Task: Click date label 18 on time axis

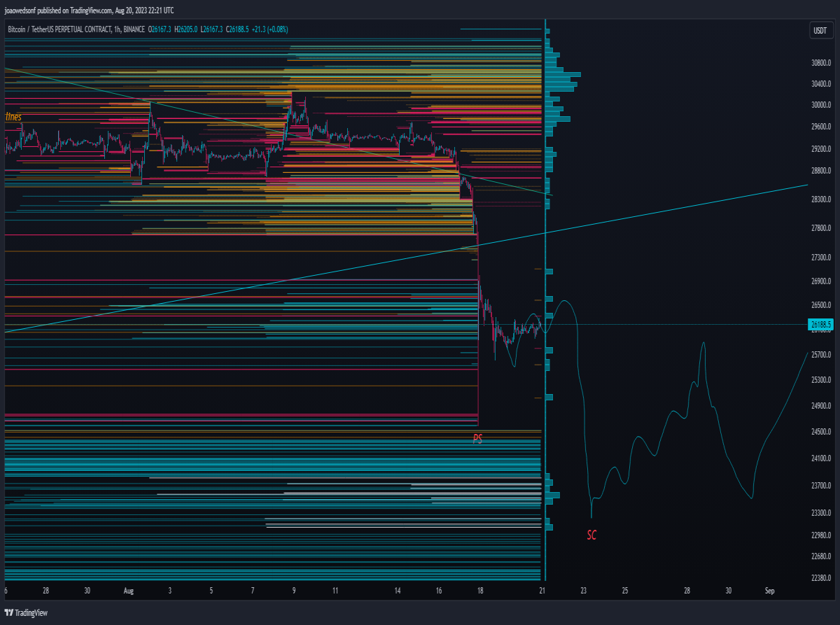Action: click(480, 591)
